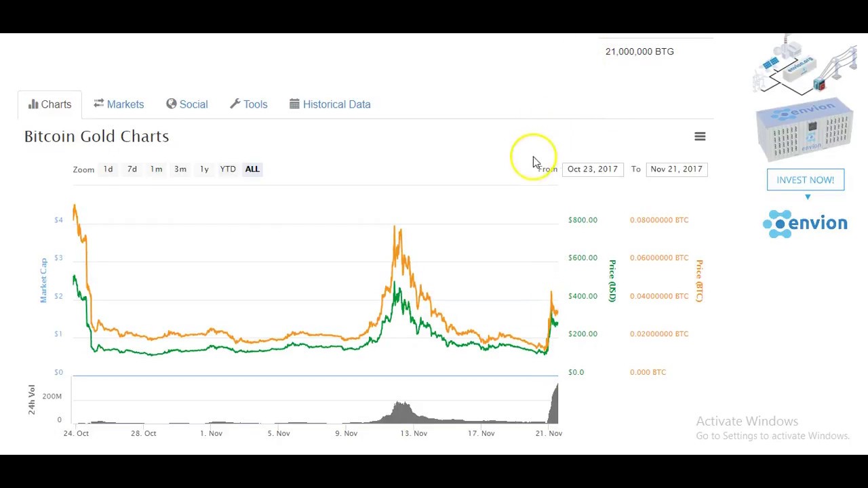Click the 1. Nov date axis label
The width and height of the screenshot is (868, 488).
(x=211, y=433)
